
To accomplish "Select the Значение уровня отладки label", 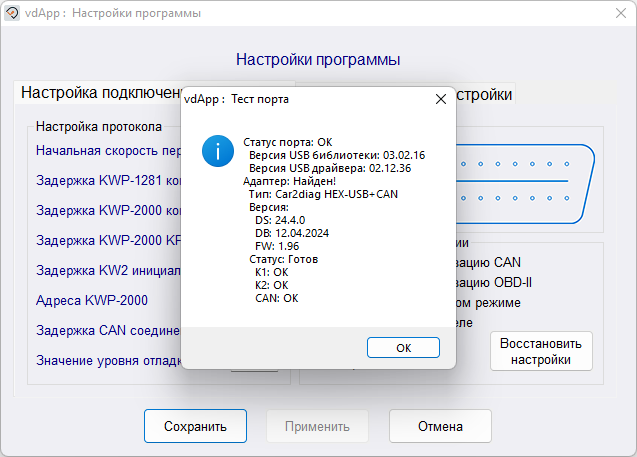I will pyautogui.click(x=107, y=360).
